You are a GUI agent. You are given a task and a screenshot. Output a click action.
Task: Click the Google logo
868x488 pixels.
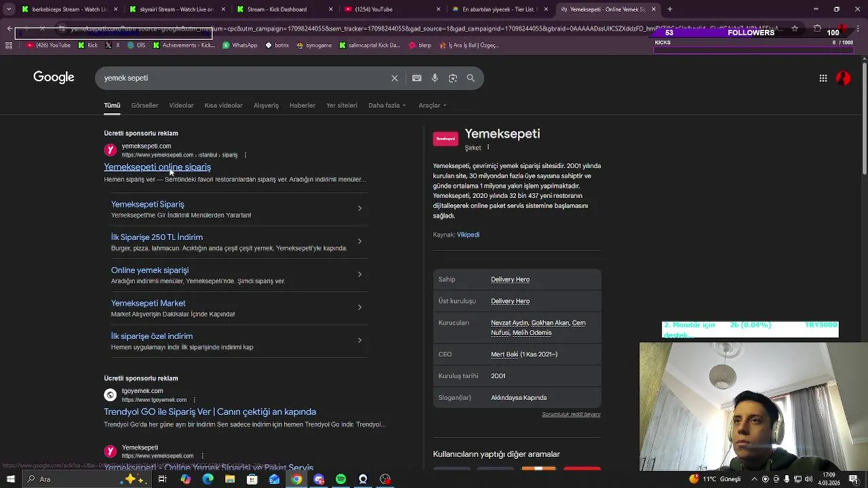pyautogui.click(x=54, y=77)
